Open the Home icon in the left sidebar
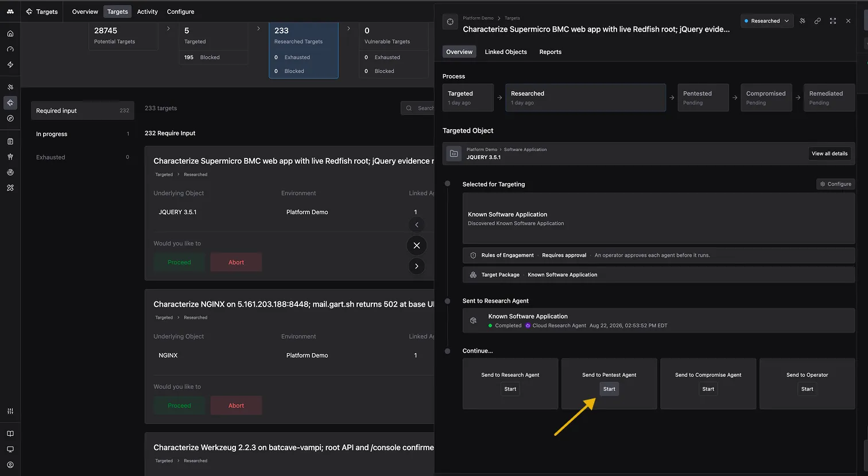The width and height of the screenshot is (868, 476). [x=10, y=34]
